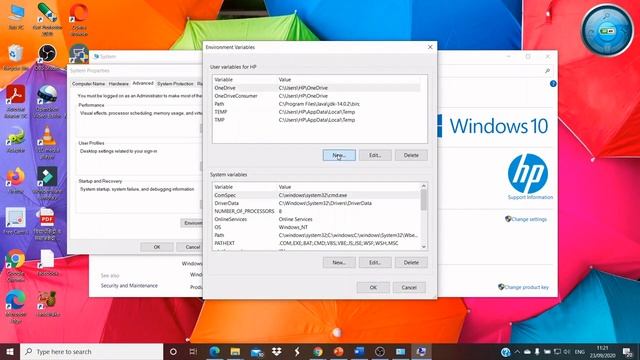Click New under User variables for HP
640x360 pixels.
(x=339, y=155)
